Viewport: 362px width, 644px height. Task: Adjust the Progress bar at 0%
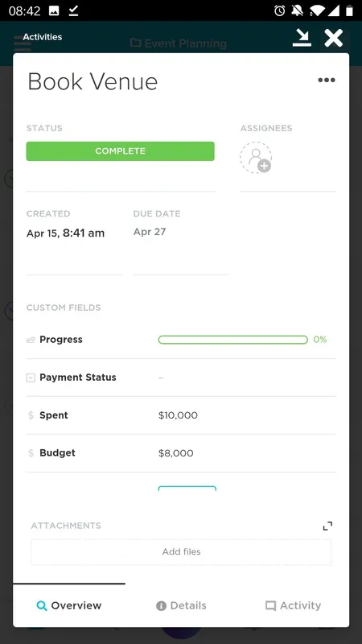[232, 340]
